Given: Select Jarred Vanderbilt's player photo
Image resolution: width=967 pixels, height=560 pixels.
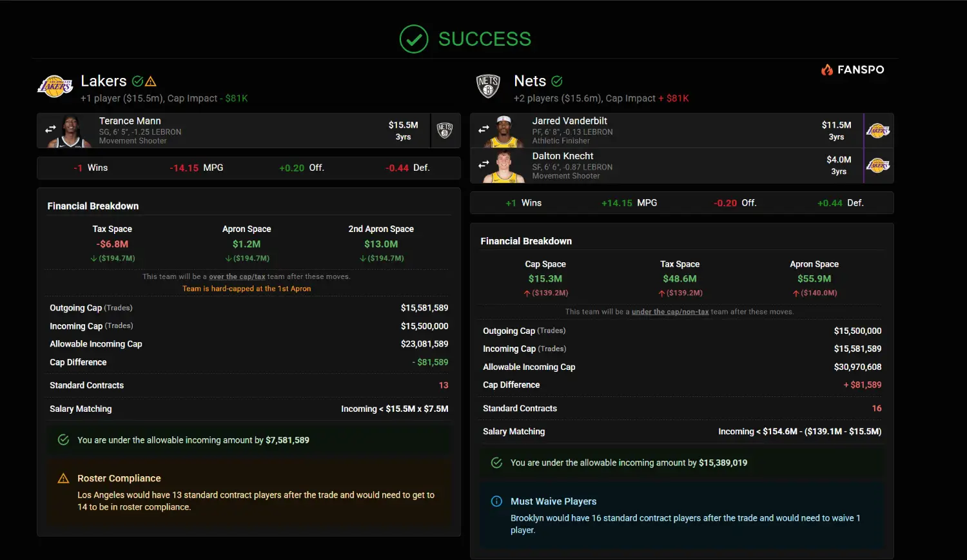Looking at the screenshot, I should coord(504,131).
